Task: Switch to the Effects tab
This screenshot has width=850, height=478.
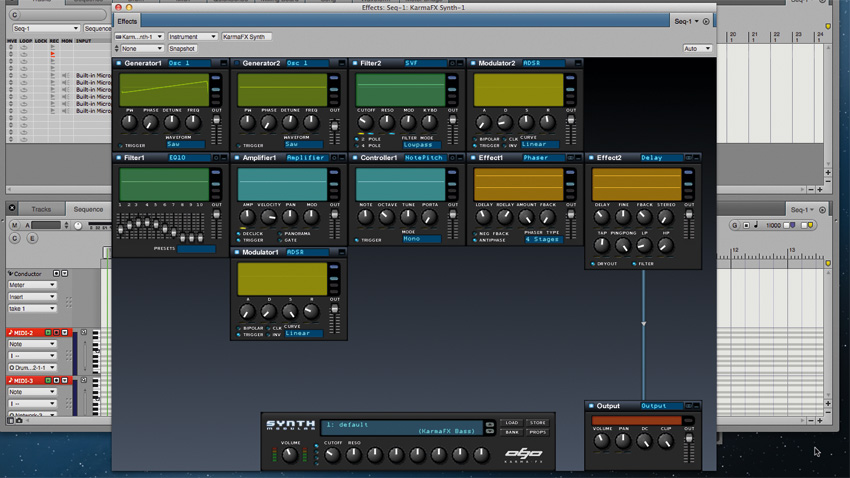Action: (x=127, y=21)
